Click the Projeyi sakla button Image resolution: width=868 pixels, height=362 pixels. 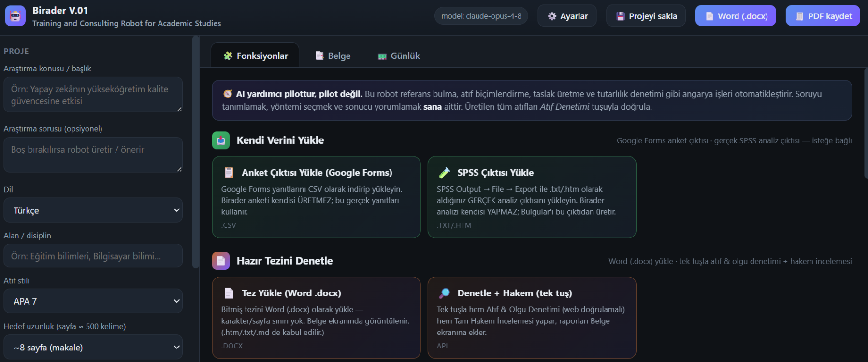pyautogui.click(x=646, y=16)
